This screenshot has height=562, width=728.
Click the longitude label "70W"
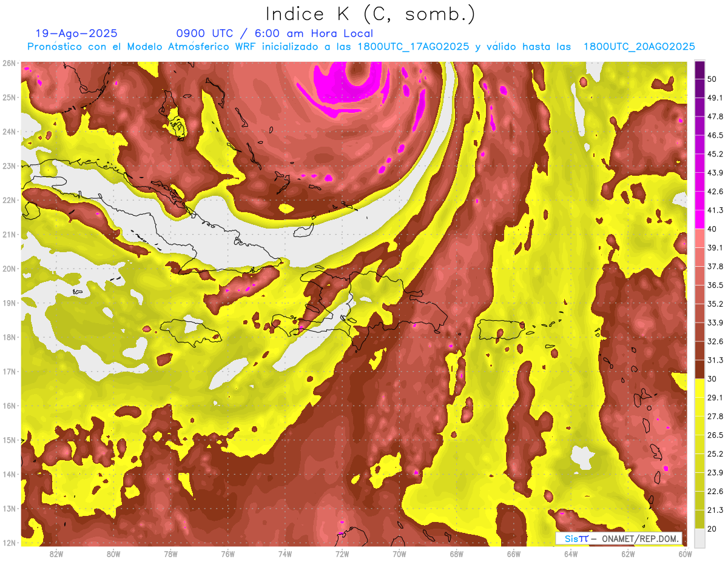tap(399, 554)
